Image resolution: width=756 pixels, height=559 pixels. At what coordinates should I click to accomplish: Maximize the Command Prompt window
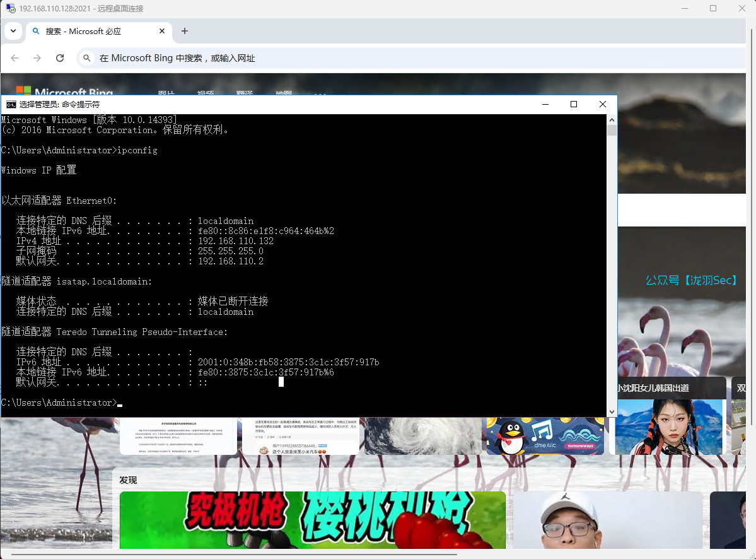pyautogui.click(x=573, y=105)
